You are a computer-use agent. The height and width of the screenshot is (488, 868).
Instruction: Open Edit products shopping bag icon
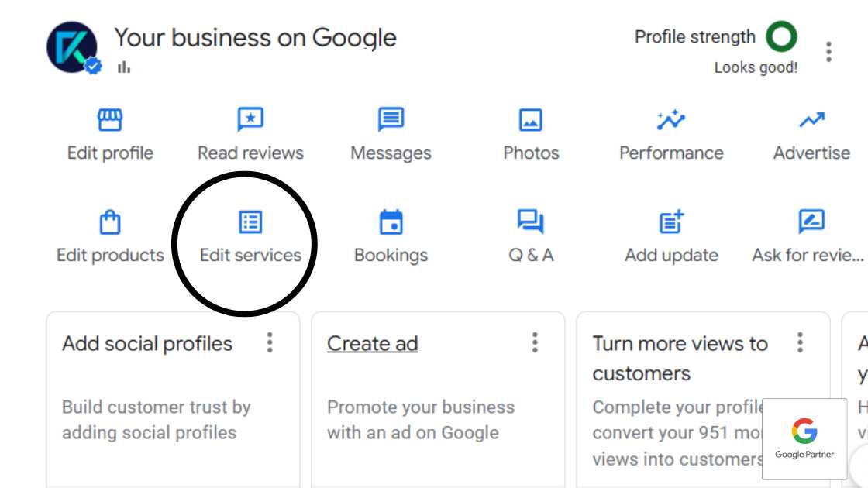[x=110, y=223]
